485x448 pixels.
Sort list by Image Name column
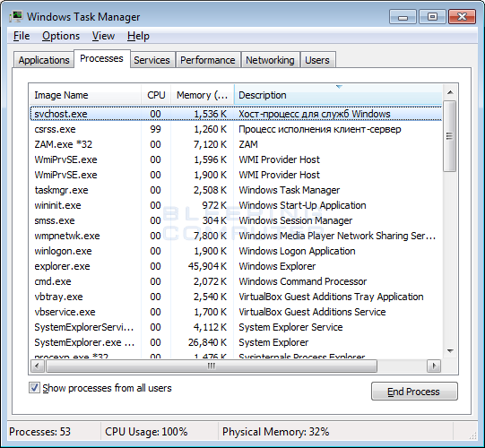click(x=85, y=95)
